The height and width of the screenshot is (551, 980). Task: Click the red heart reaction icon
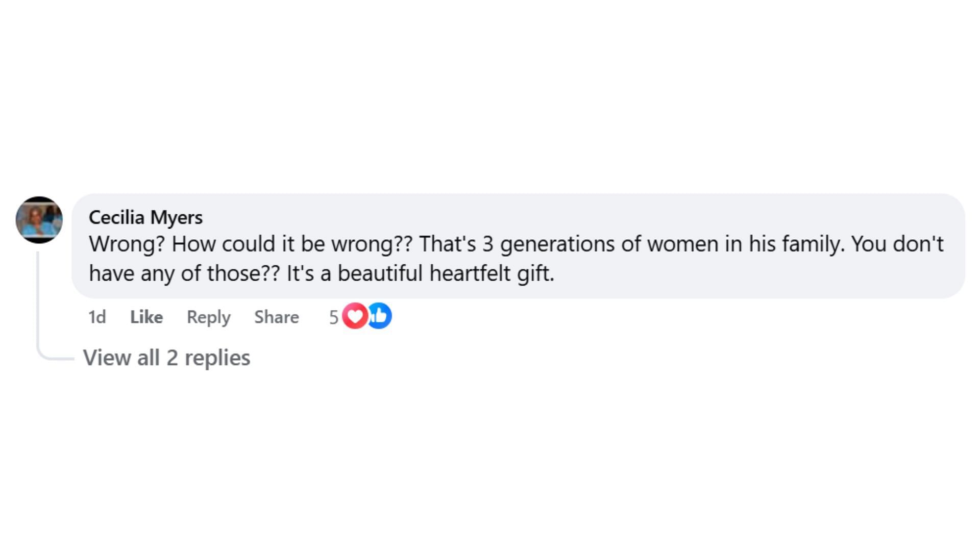point(355,316)
